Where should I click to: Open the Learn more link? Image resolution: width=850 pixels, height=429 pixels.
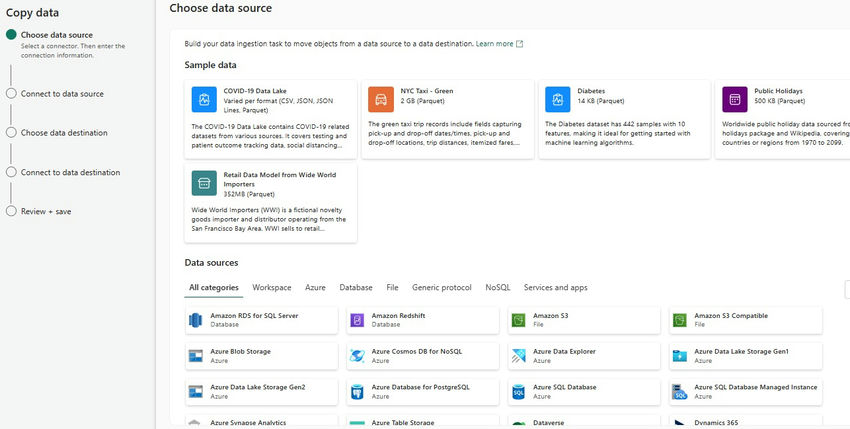(494, 44)
